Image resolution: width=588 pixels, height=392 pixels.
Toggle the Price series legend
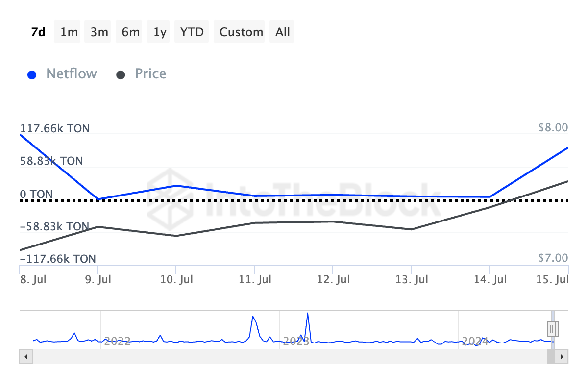click(x=150, y=74)
